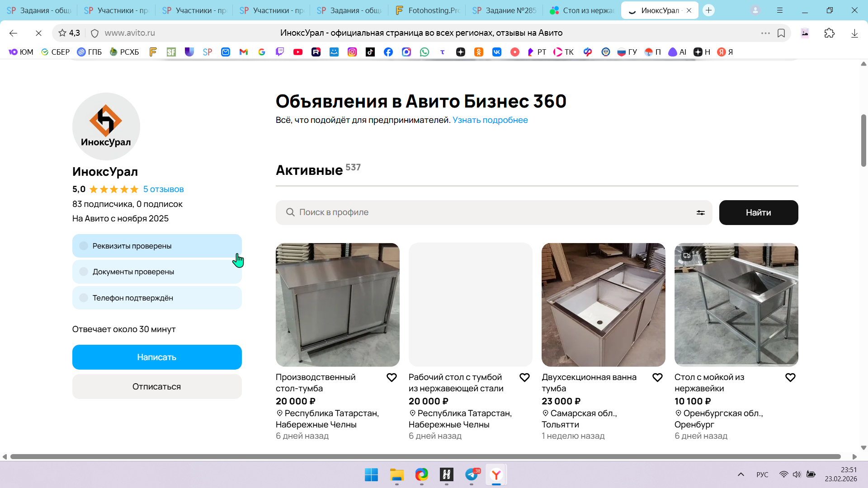Click the Написать button

coord(157,357)
